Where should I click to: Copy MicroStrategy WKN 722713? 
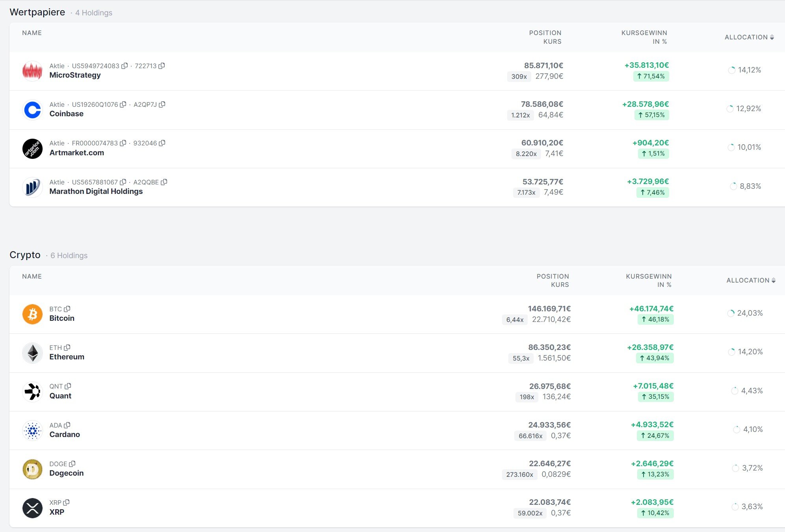tap(162, 66)
